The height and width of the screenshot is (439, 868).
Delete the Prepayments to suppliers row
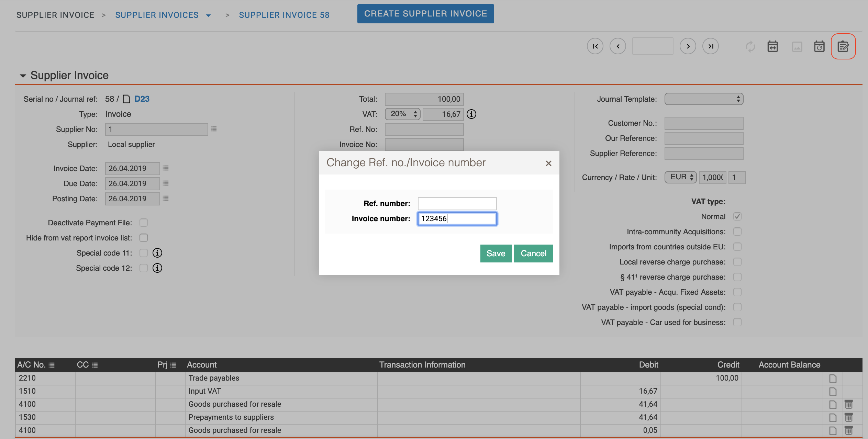[849, 417]
